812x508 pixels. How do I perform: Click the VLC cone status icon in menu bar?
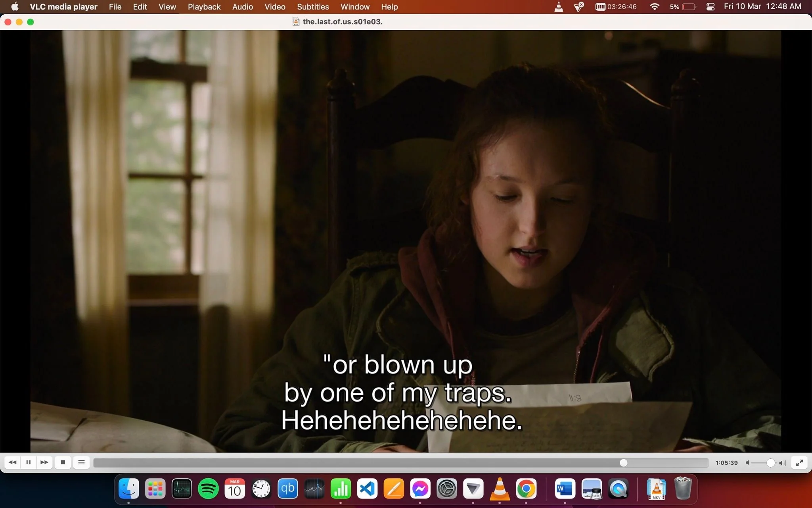pyautogui.click(x=559, y=7)
